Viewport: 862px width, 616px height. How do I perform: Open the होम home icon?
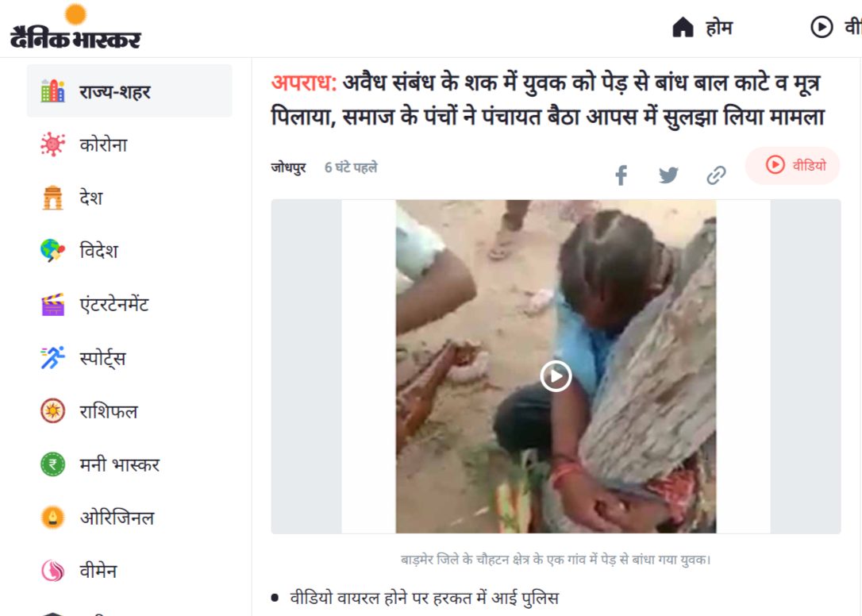click(683, 27)
